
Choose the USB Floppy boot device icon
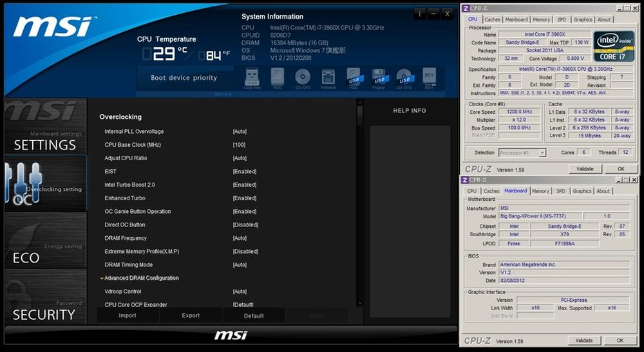click(x=379, y=79)
